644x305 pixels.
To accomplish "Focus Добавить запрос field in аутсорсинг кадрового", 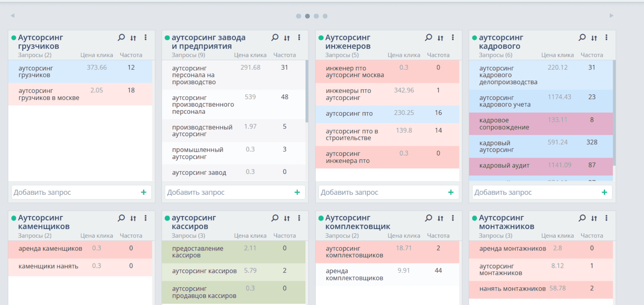I will point(542,192).
